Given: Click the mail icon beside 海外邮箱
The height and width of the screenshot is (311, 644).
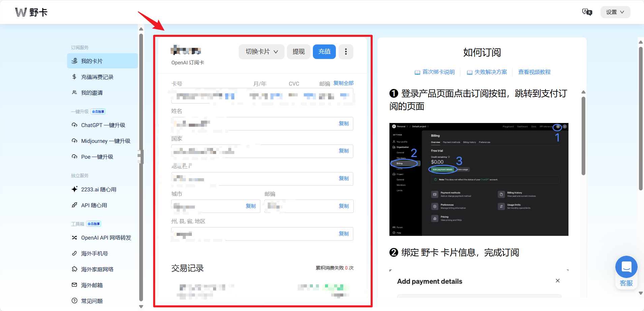Looking at the screenshot, I should tap(75, 285).
